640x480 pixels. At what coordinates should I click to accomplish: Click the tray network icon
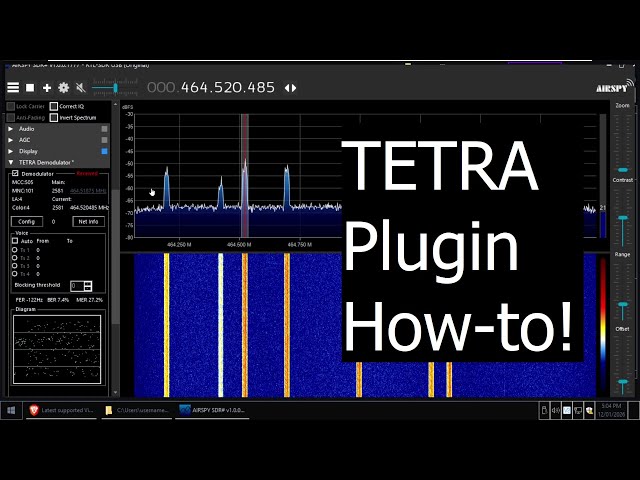(x=578, y=410)
